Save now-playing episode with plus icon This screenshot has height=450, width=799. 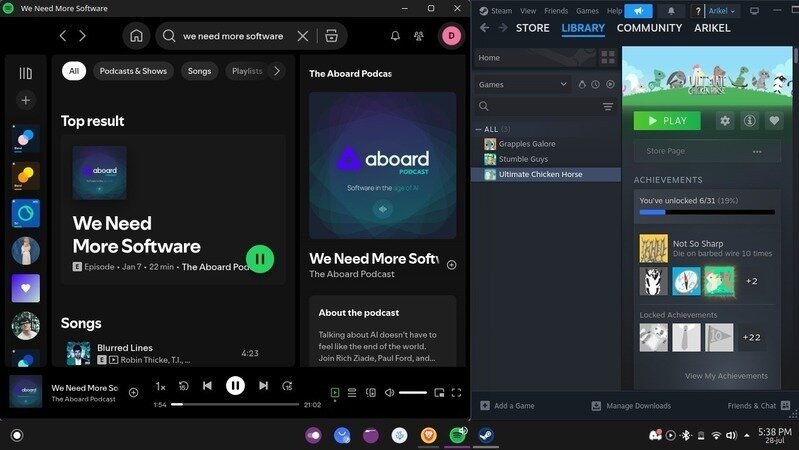(134, 392)
